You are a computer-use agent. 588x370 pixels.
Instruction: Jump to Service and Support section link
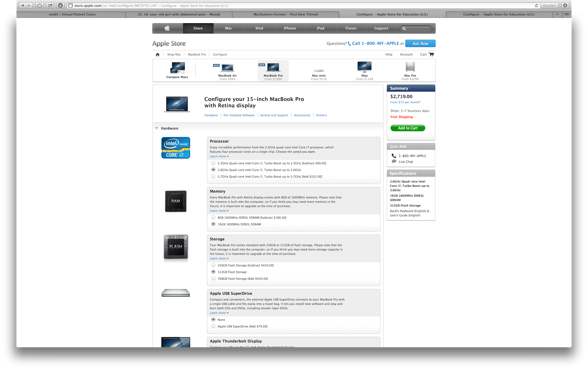click(274, 115)
